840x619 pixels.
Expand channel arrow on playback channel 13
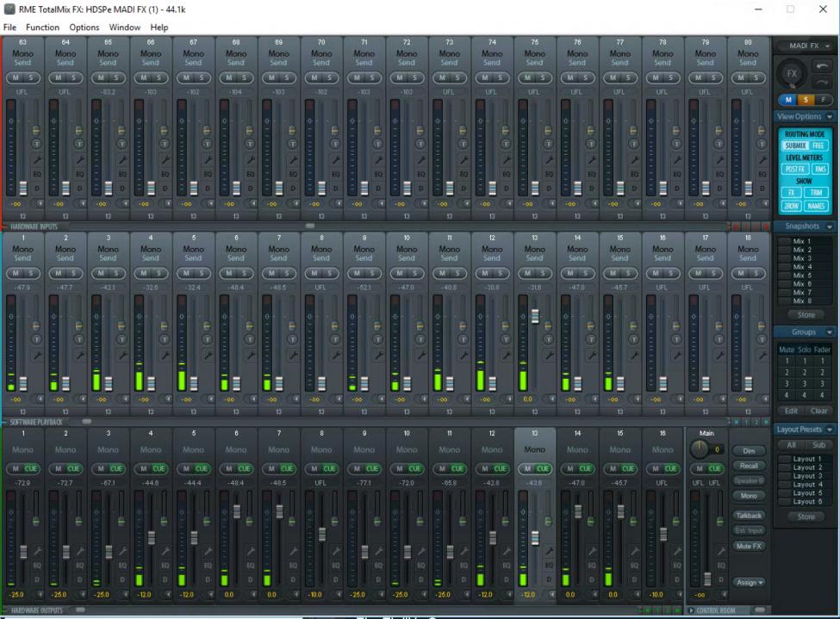[551, 399]
